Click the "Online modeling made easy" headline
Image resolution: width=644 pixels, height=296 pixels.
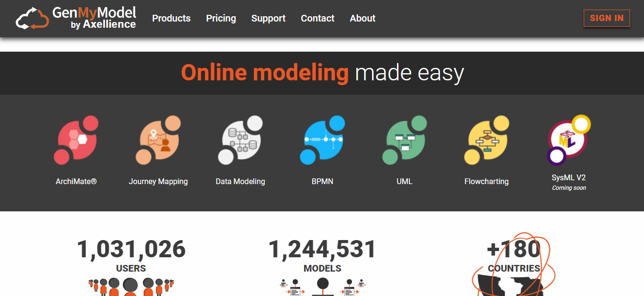tap(322, 73)
